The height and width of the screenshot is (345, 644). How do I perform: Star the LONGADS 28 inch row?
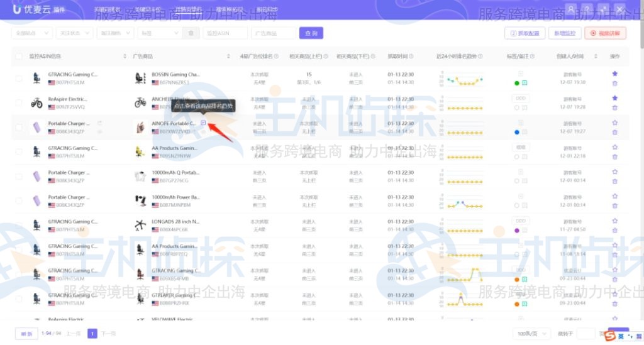tap(614, 221)
